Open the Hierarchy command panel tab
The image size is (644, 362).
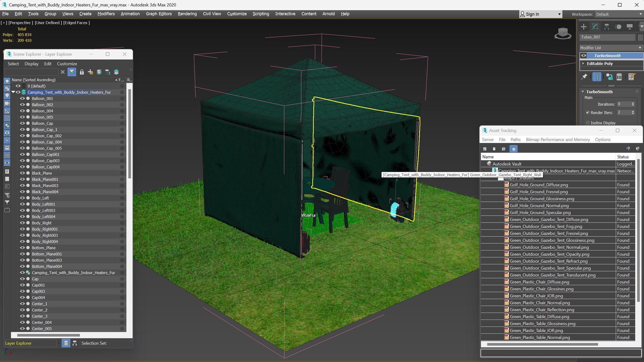click(607, 27)
